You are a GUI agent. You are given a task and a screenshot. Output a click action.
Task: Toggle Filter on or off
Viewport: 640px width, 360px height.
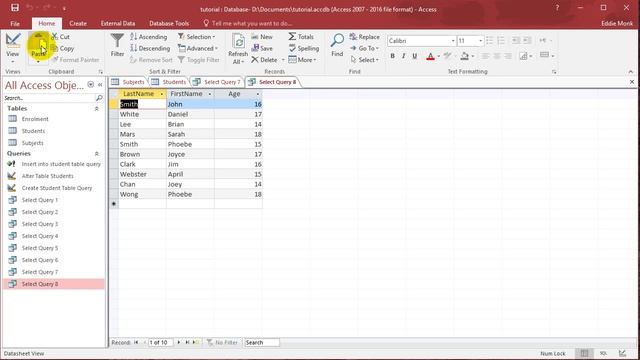click(x=199, y=60)
